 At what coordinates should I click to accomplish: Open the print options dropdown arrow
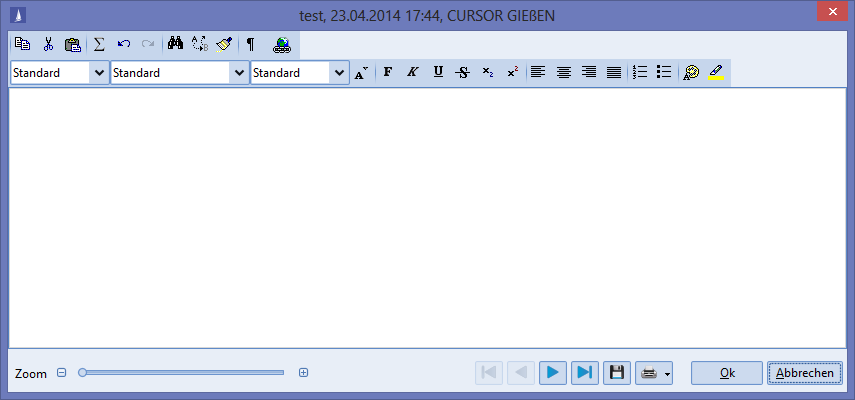(667, 374)
